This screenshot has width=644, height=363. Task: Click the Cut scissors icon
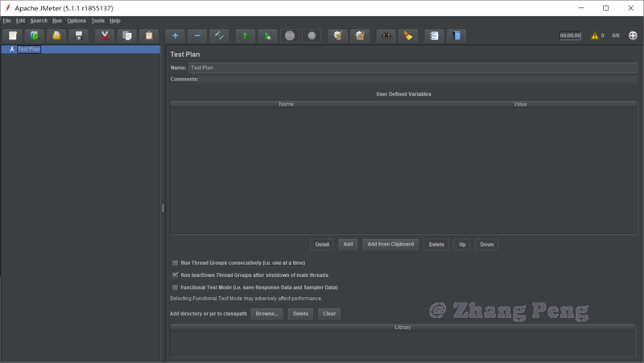(105, 35)
